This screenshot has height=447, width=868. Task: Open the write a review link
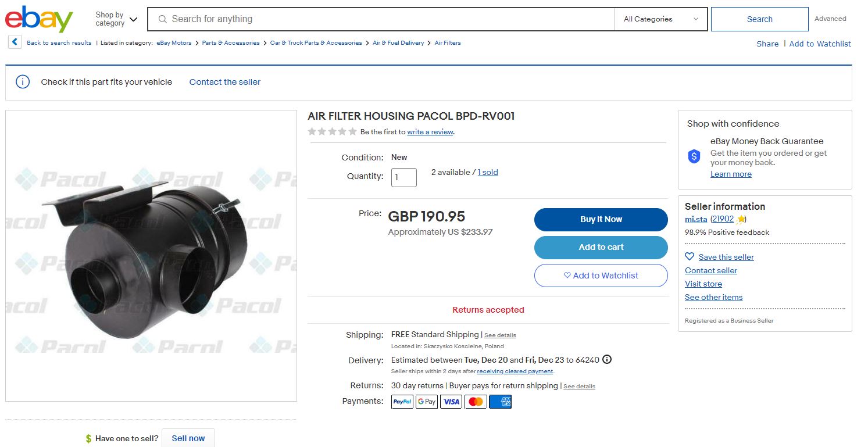430,132
